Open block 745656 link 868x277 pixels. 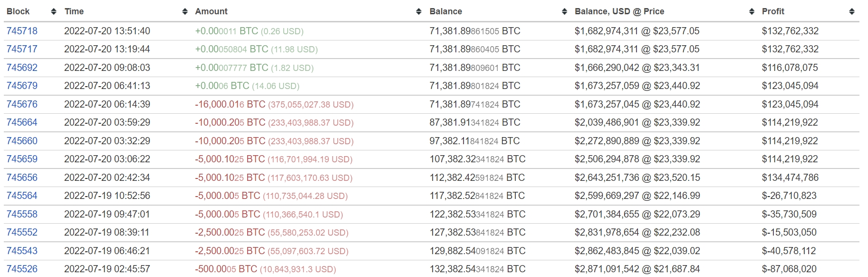(22, 178)
